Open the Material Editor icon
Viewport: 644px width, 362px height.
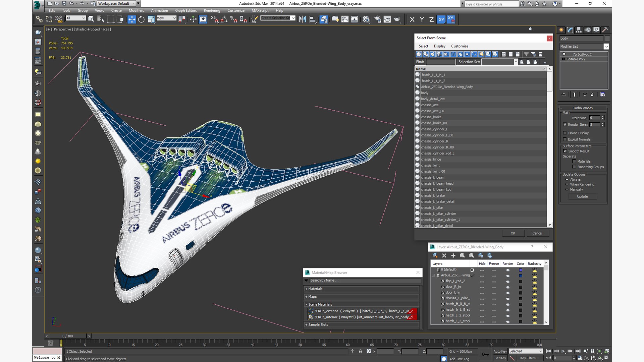pos(366,19)
